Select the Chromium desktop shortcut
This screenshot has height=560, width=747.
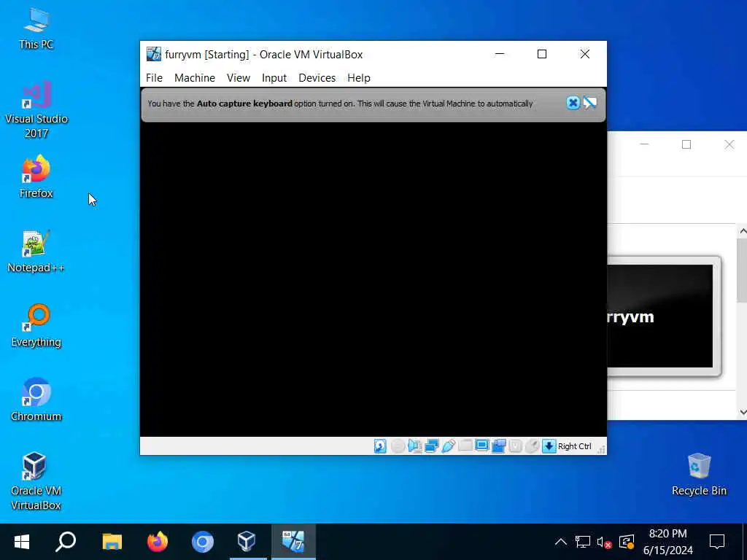pyautogui.click(x=36, y=400)
